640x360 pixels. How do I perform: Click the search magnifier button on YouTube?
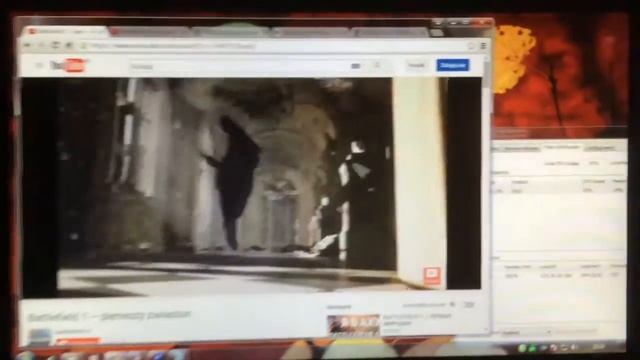pyautogui.click(x=378, y=65)
